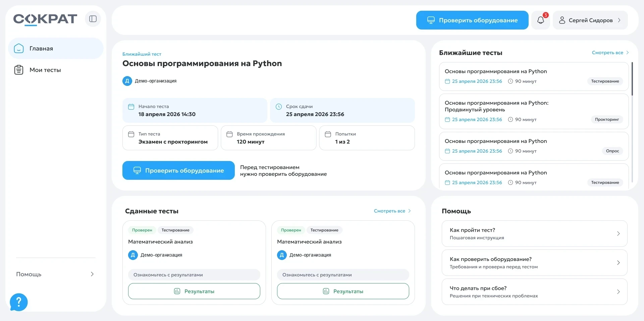Click the monitor icon in the top Проверить оборудование button
The height and width of the screenshot is (321, 644).
pyautogui.click(x=431, y=20)
